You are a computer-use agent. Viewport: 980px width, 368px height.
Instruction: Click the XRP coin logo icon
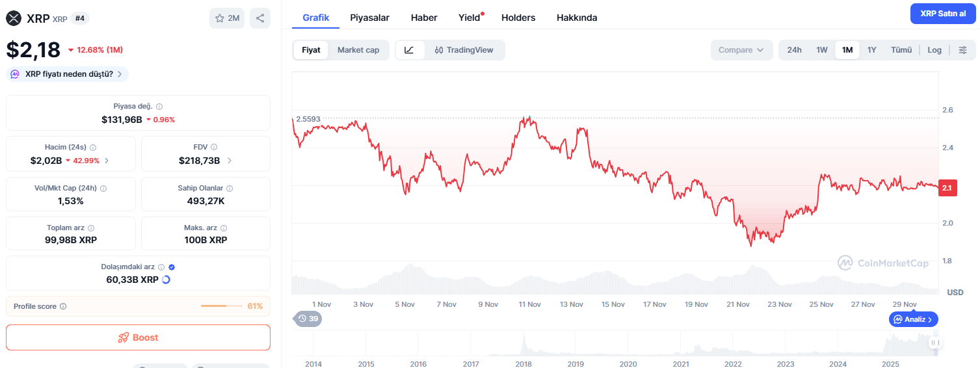(14, 18)
